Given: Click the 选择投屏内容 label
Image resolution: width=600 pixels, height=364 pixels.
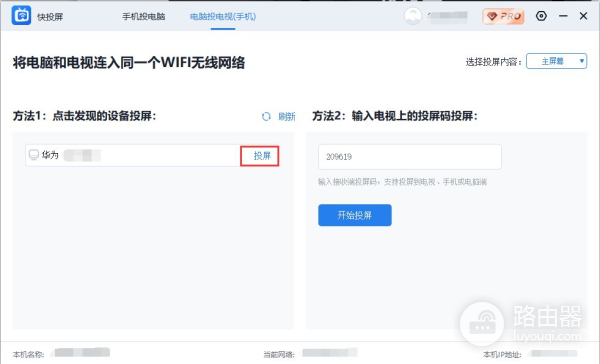Looking at the screenshot, I should 493,62.
